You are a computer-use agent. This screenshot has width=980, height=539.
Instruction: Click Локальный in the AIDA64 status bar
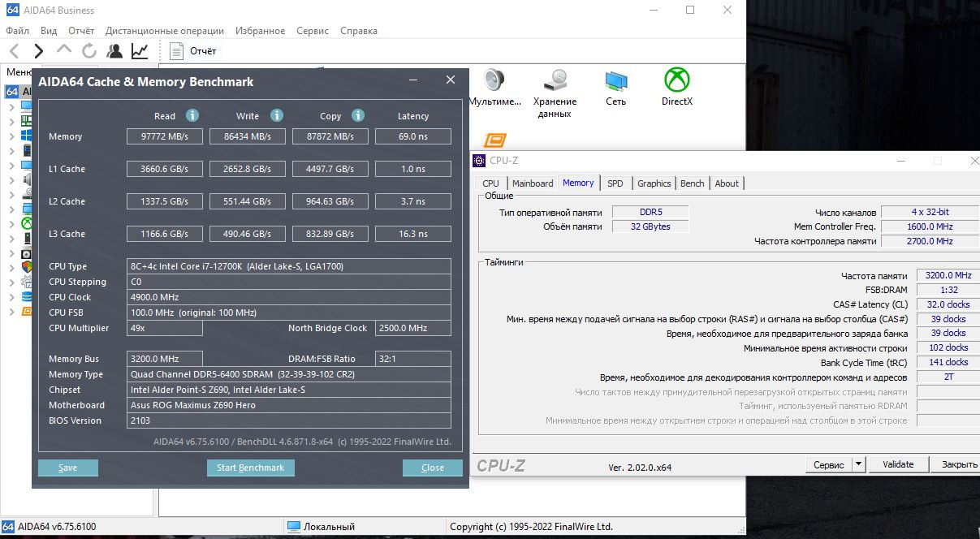point(329,527)
